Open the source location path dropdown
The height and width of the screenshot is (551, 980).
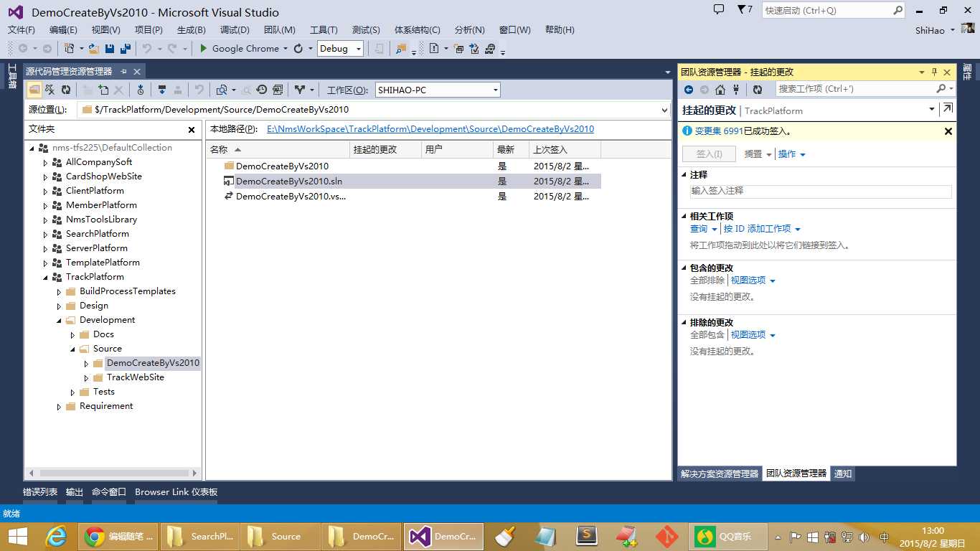(x=664, y=110)
